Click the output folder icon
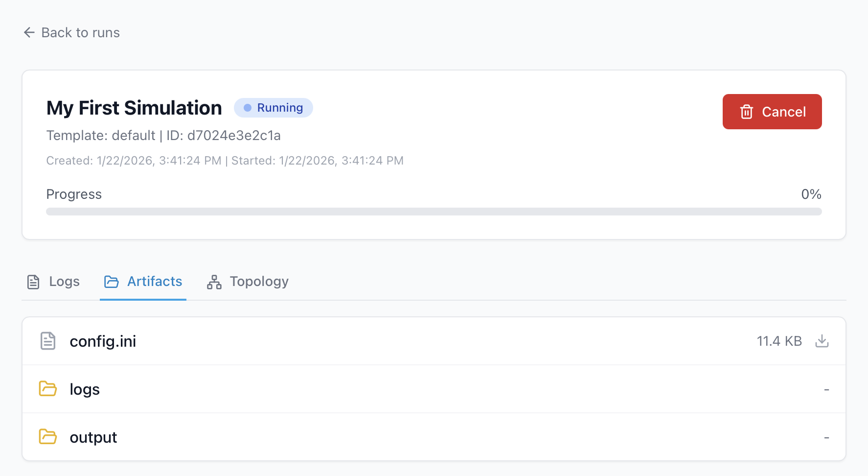 [x=48, y=437]
